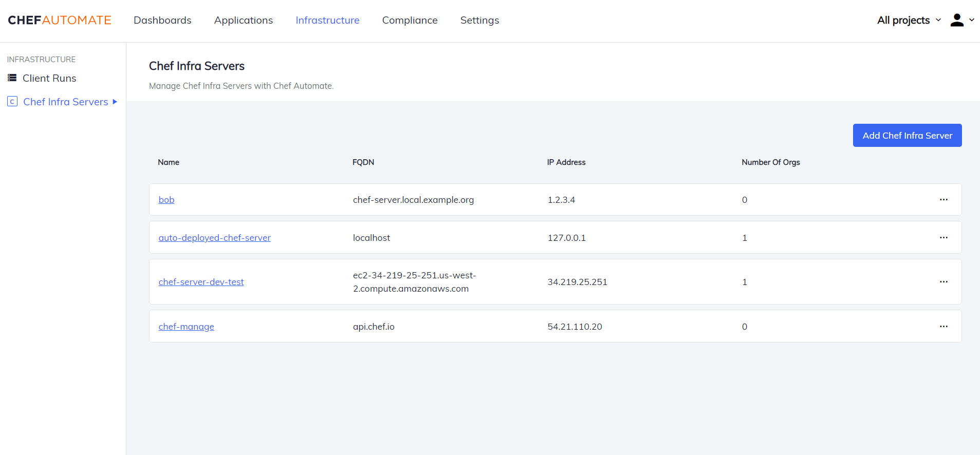Click the IP address 34.219.25.251
The width and height of the screenshot is (980, 455).
[577, 282]
